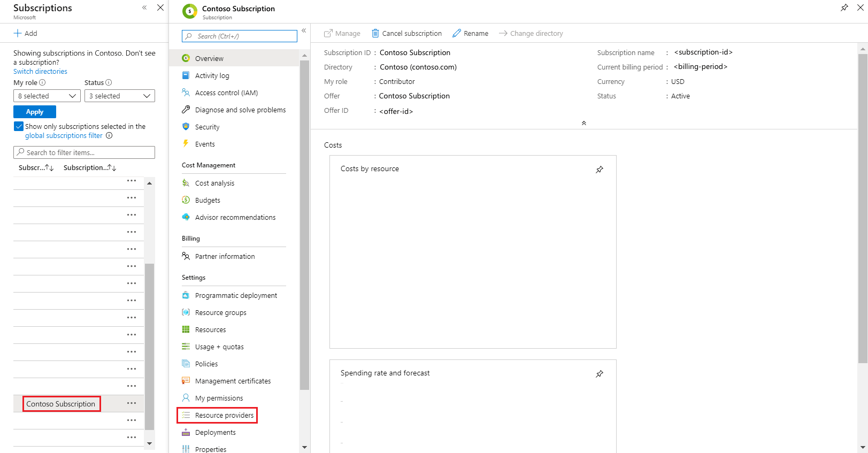Open the global subscriptions filter link
This screenshot has height=453, width=868.
64,135
